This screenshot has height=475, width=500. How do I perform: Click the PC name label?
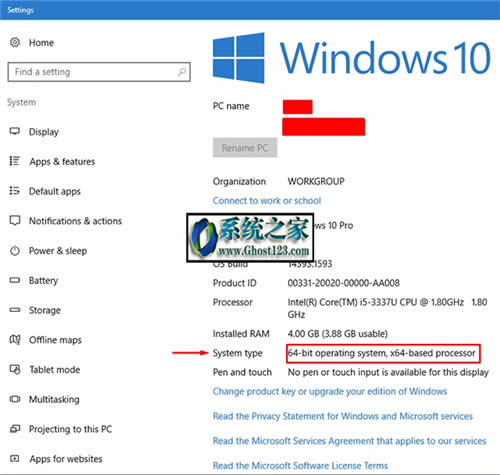[231, 106]
